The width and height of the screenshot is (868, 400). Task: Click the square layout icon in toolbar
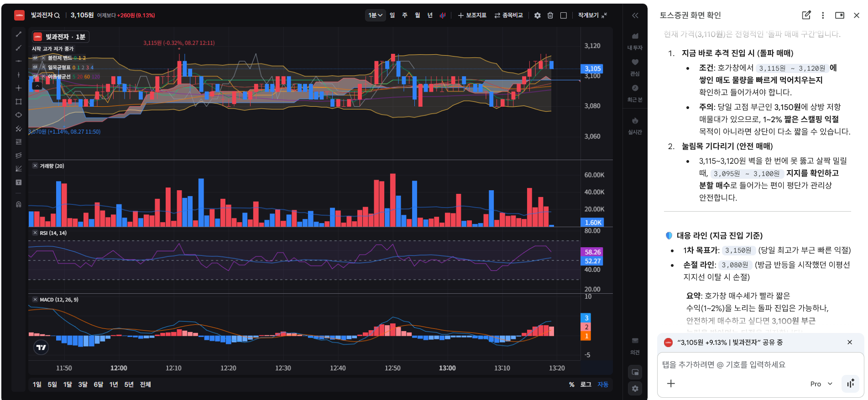point(564,16)
